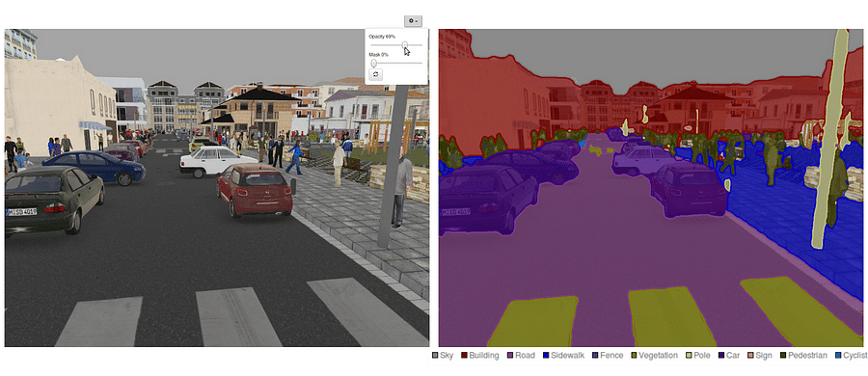Open the gear settings dropdown
This screenshot has width=868, height=376.
(x=413, y=21)
